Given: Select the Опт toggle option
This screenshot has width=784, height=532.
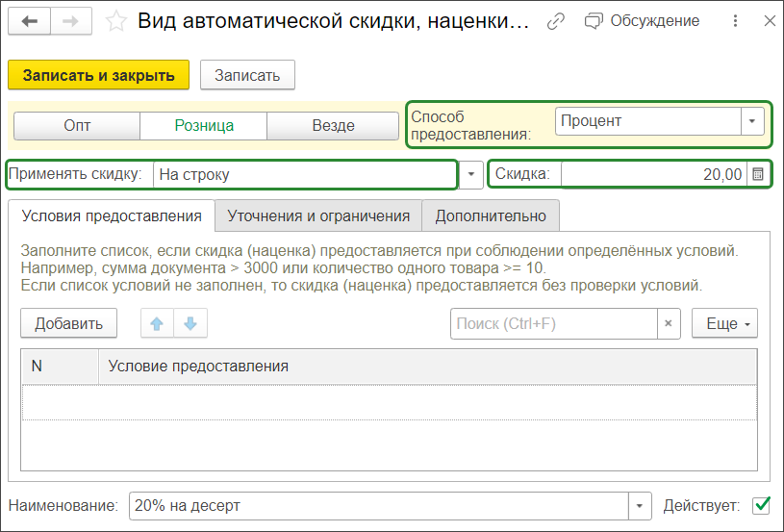Looking at the screenshot, I should click(77, 125).
